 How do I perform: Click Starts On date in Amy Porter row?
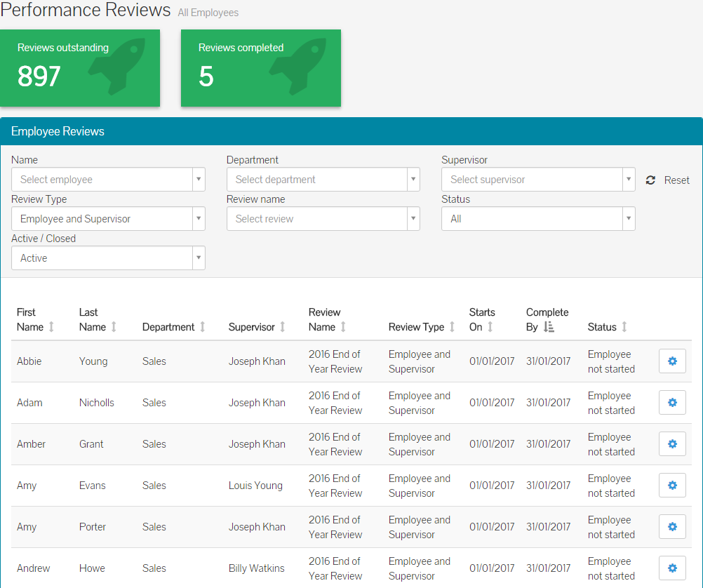click(x=492, y=526)
